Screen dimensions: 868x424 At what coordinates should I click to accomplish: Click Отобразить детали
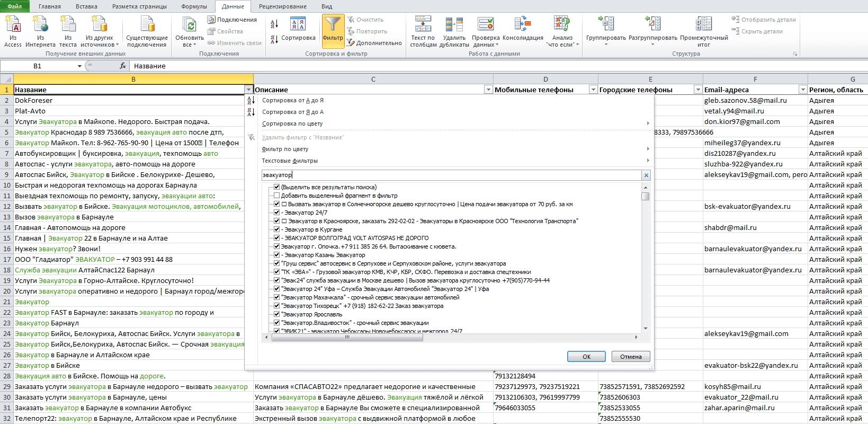click(764, 20)
